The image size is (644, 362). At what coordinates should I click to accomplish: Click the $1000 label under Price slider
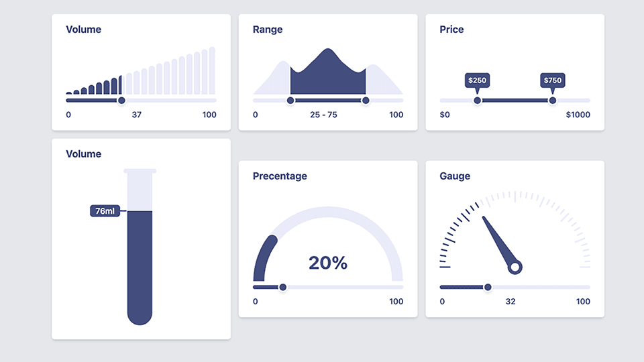[578, 115]
